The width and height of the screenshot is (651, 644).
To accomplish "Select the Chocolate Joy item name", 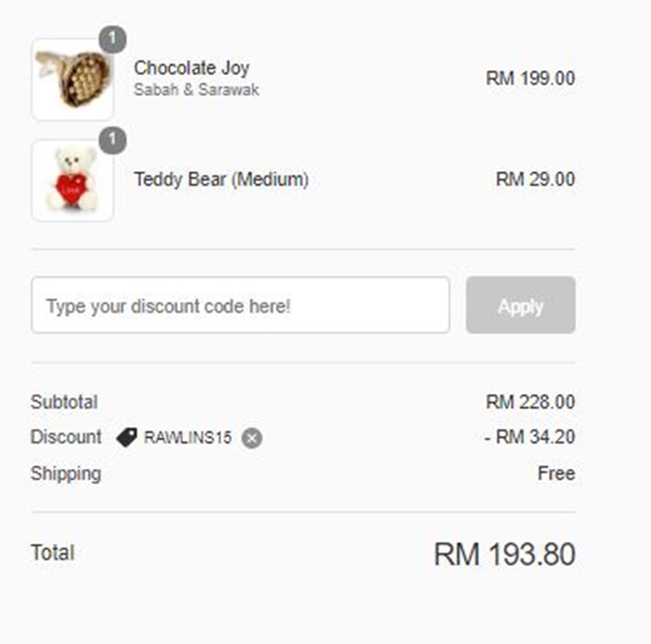I will point(191,68).
